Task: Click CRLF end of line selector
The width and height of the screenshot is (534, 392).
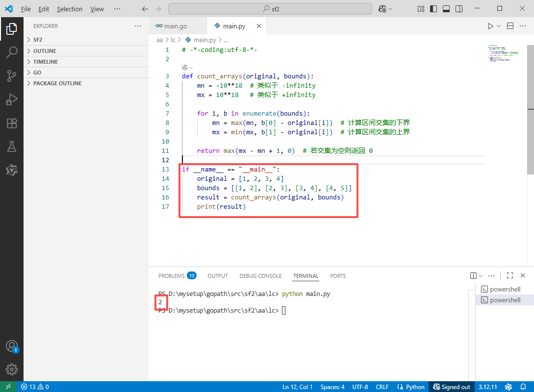Action: tap(382, 387)
